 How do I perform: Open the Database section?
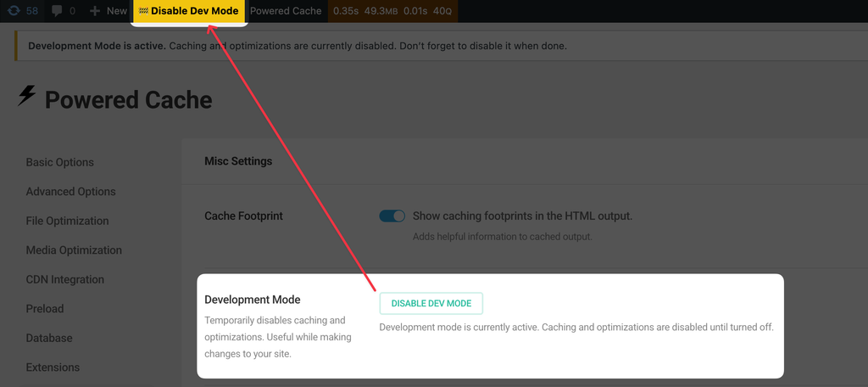point(49,338)
